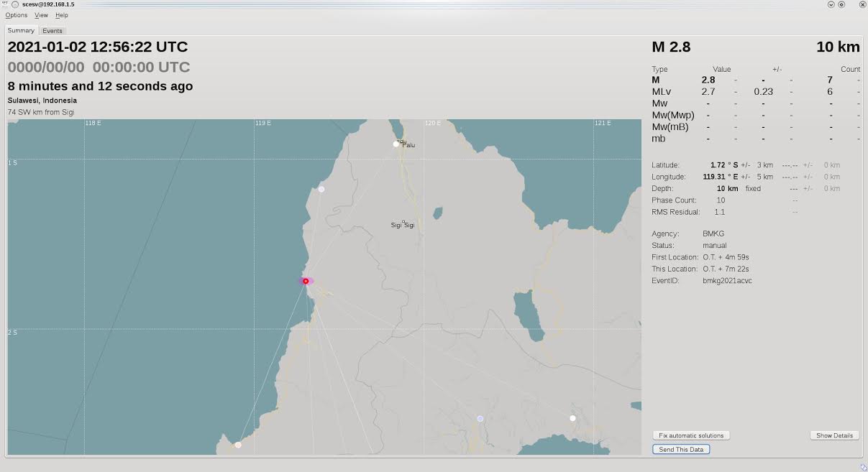This screenshot has height=472, width=868.
Task: Close the scesv window
Action: [862, 4]
